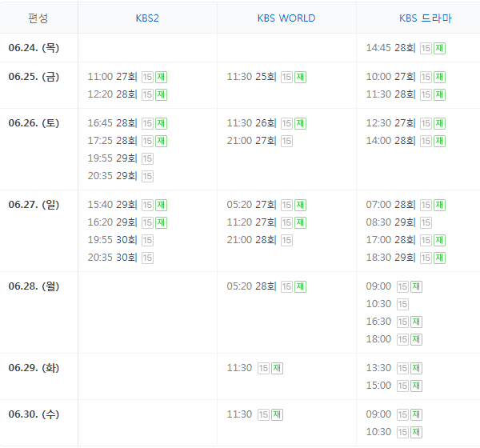Click the KBS2 11:00 27회 entry
The image size is (480, 448).
tap(112, 77)
